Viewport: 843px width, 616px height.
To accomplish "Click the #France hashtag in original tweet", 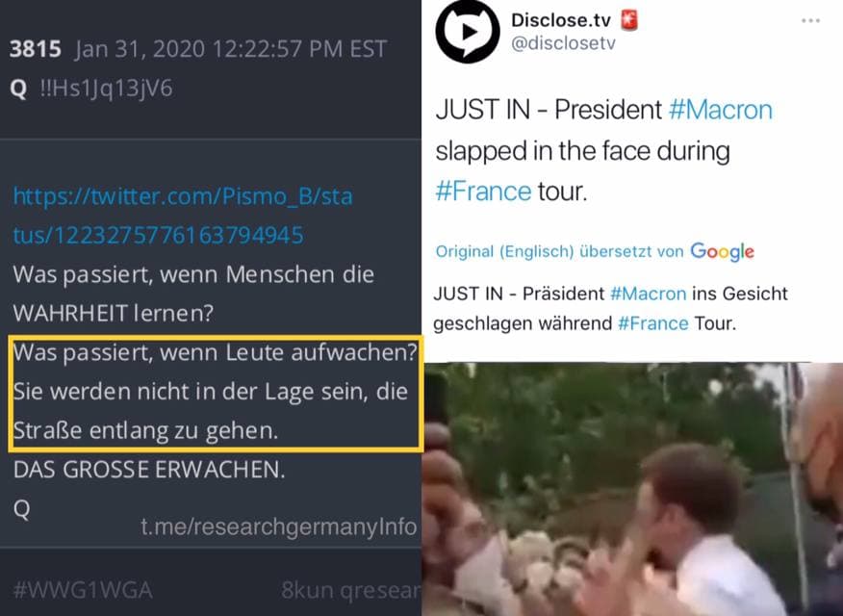I will (x=483, y=192).
